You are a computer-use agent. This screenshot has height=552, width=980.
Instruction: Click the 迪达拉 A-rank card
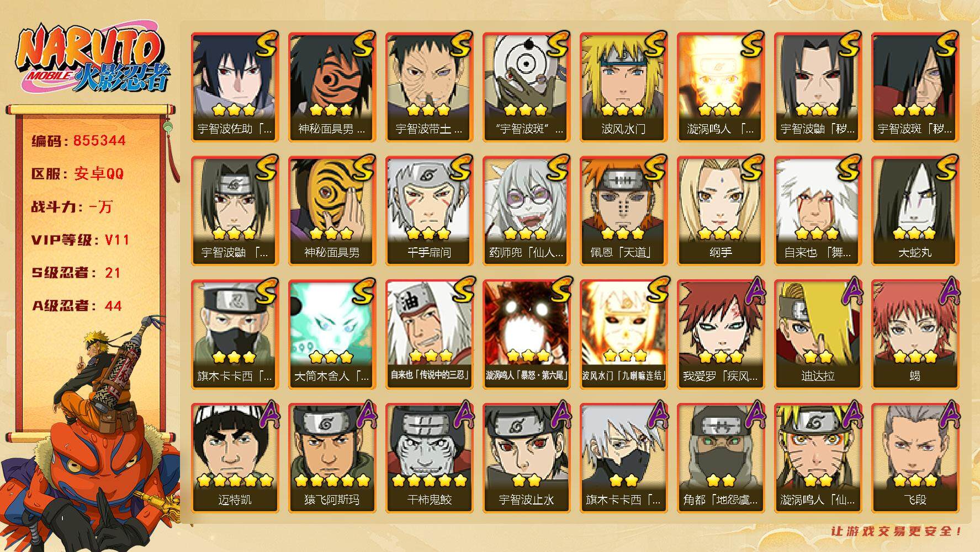(818, 334)
